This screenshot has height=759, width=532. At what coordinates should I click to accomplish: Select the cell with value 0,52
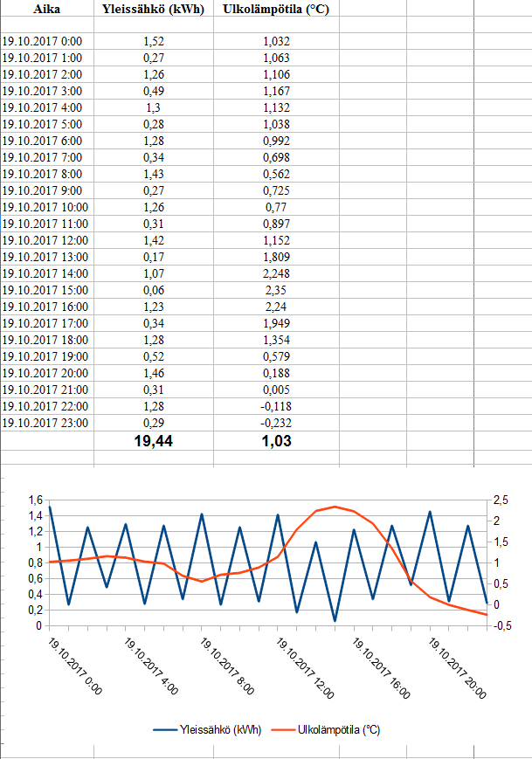[x=154, y=356]
